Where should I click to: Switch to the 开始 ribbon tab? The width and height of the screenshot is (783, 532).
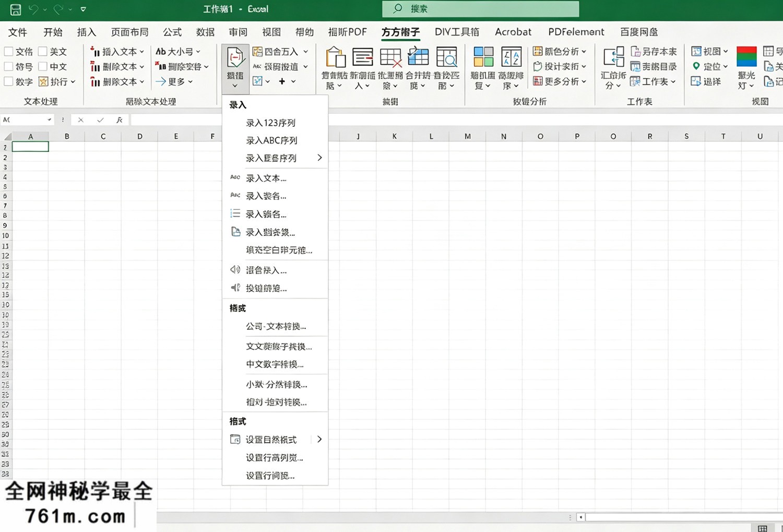tap(53, 32)
